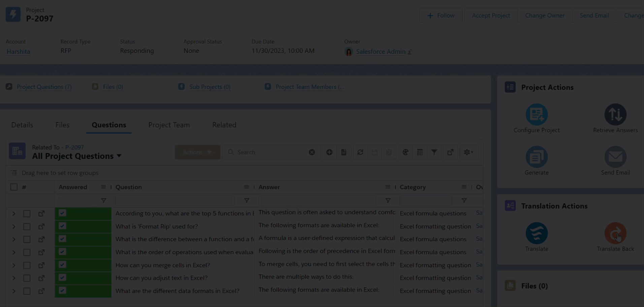Image resolution: width=644 pixels, height=307 pixels.
Task: Open the gear settings dropdown
Action: tap(469, 152)
